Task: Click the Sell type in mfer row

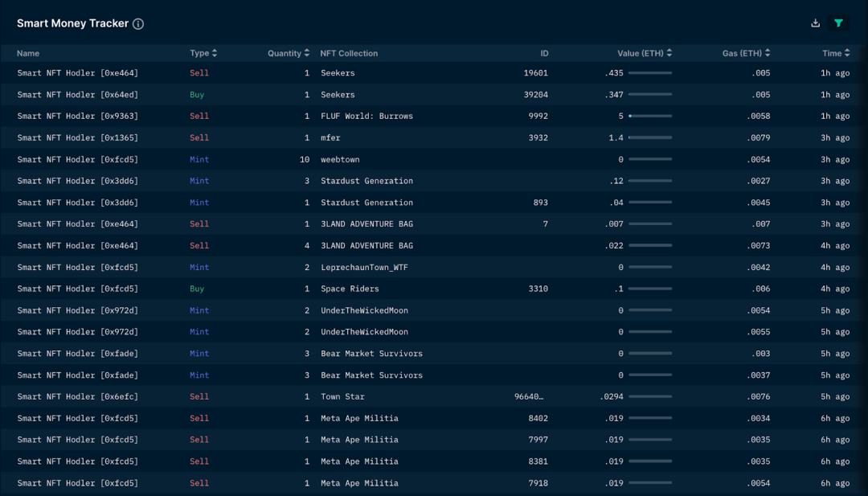Action: 199,137
